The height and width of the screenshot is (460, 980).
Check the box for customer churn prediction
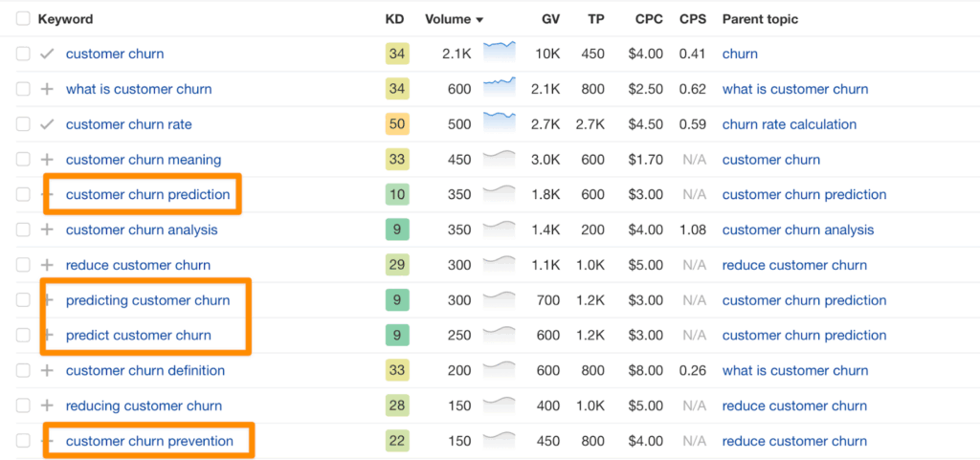click(23, 195)
